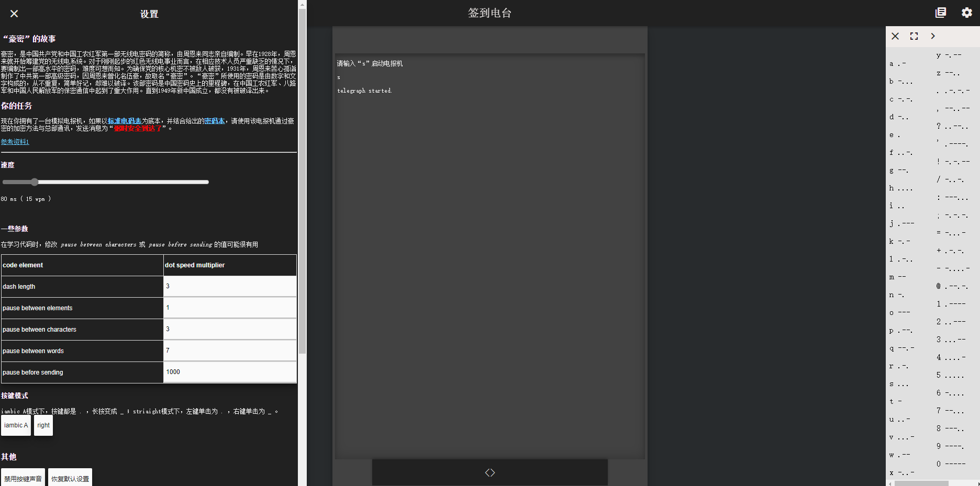
Task: Open the 标准电码表 link
Action: [x=125, y=121]
